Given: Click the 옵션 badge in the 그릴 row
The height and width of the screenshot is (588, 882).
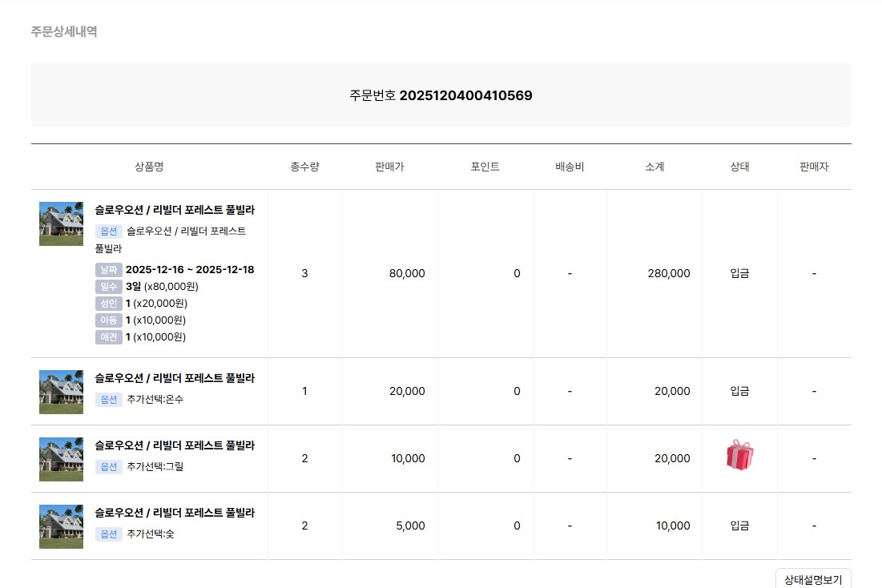Looking at the screenshot, I should click(x=108, y=466).
